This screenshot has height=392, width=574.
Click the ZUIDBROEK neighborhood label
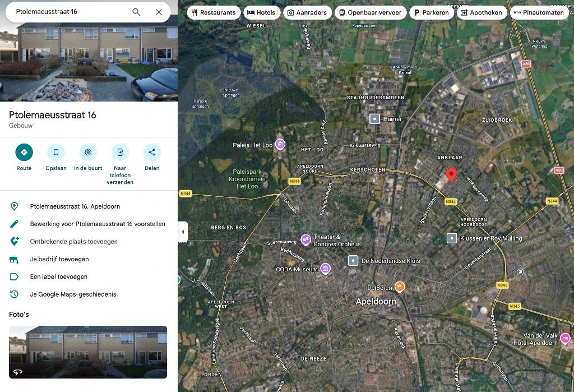coord(497,120)
